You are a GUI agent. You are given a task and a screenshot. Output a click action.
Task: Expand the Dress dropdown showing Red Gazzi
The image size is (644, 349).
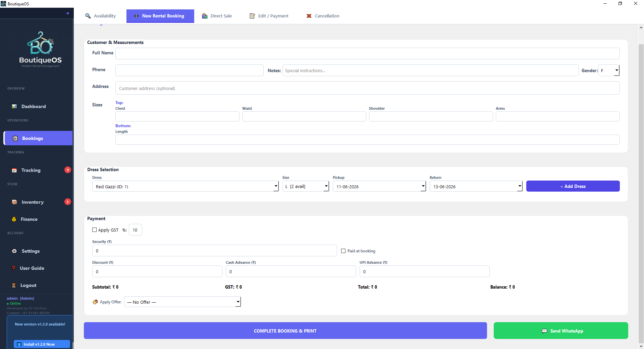[x=185, y=186]
